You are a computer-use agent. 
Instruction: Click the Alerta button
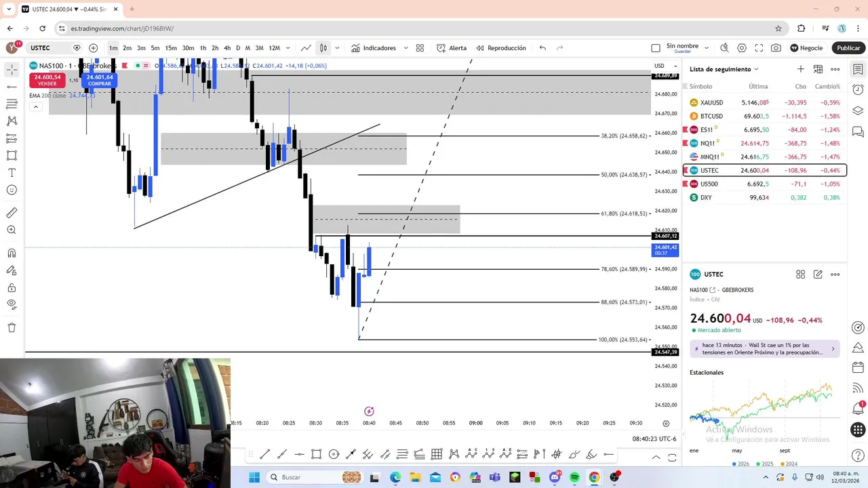(452, 48)
